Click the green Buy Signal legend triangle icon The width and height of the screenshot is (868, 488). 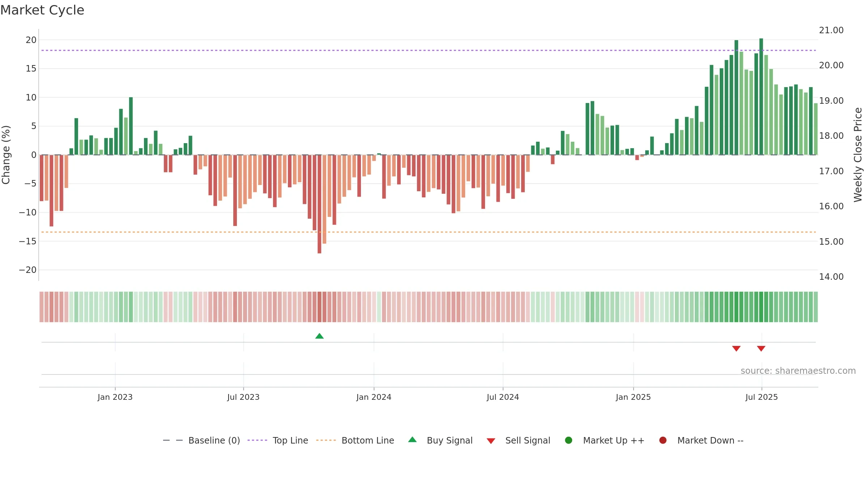pyautogui.click(x=412, y=440)
